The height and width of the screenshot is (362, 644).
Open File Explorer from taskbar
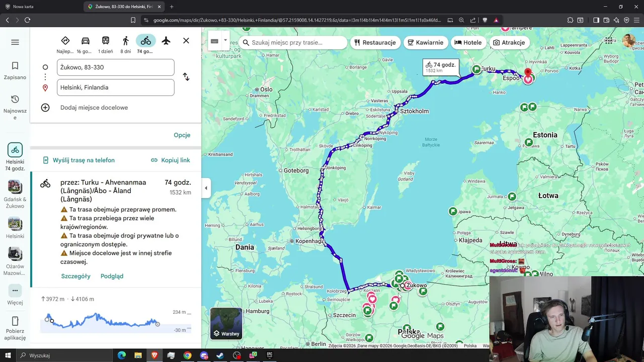[138, 355]
